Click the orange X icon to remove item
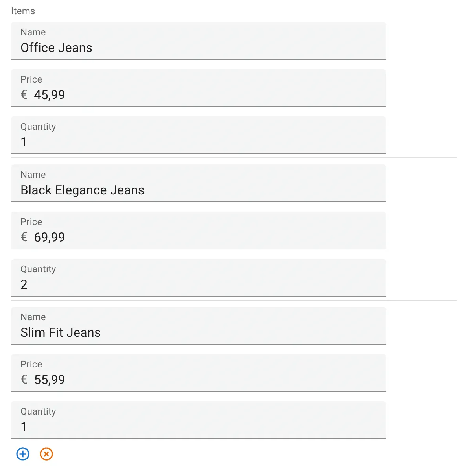 click(46, 454)
